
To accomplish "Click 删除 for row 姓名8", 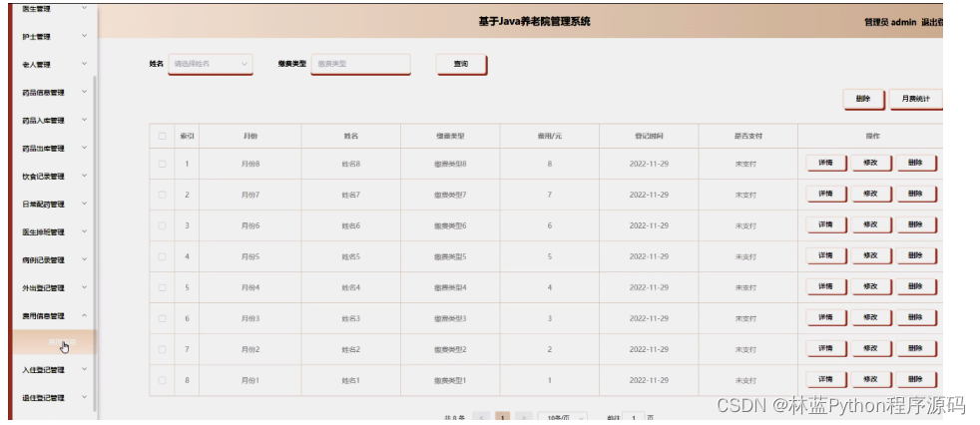I will (915, 164).
